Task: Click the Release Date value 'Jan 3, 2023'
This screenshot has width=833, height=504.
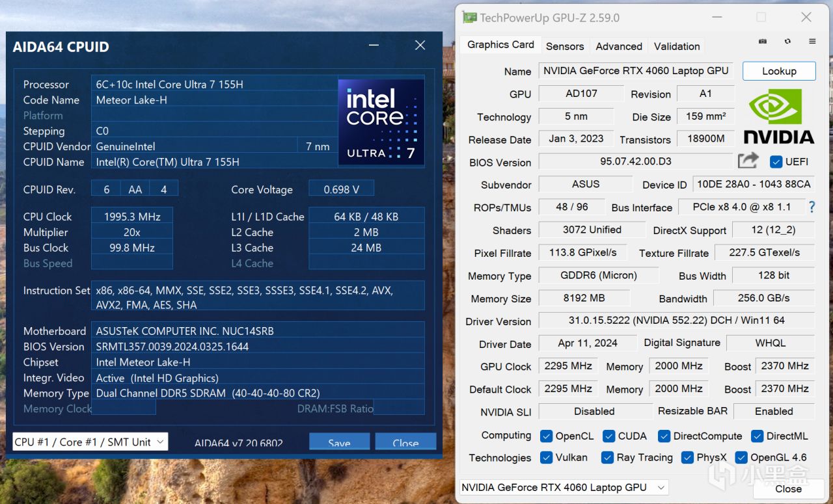Action: coord(576,139)
